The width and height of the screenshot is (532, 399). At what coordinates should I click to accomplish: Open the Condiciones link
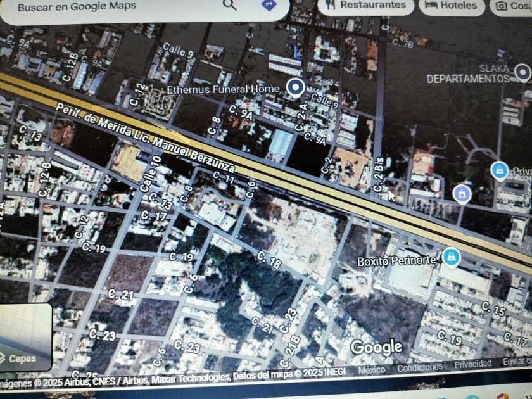pyautogui.click(x=420, y=367)
